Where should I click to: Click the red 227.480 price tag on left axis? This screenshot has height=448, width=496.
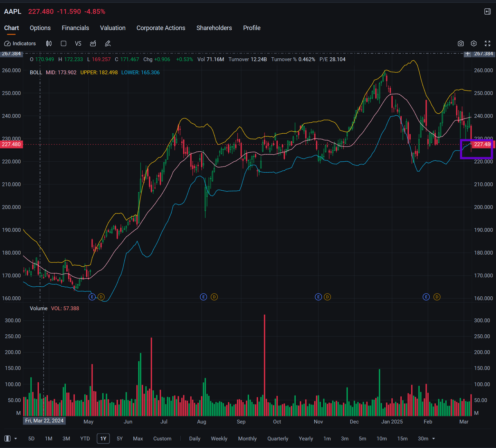pos(11,144)
